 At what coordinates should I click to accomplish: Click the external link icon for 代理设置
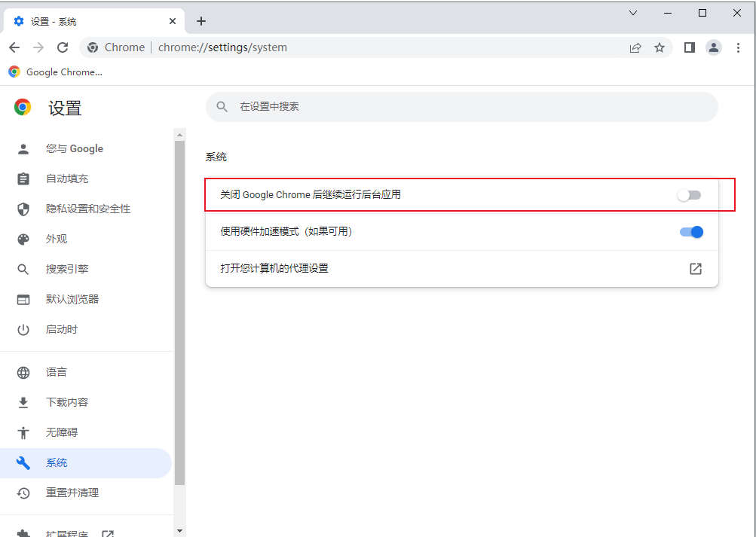pyautogui.click(x=695, y=269)
